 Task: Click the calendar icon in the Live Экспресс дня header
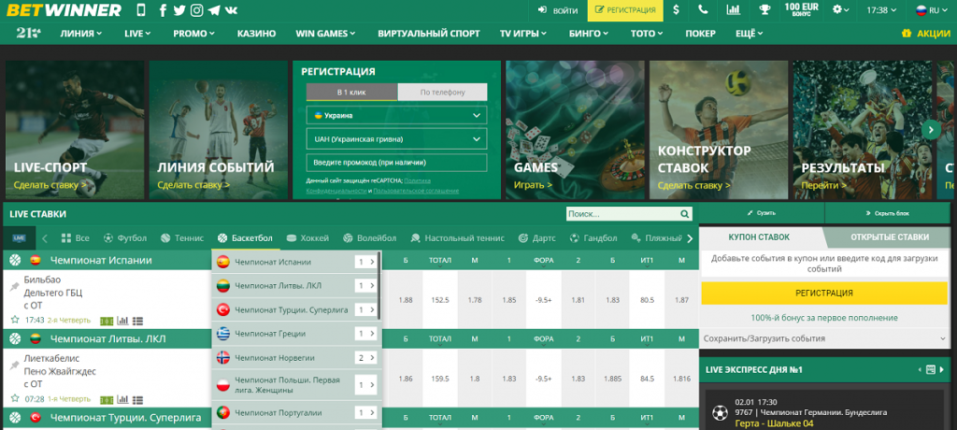(931, 370)
